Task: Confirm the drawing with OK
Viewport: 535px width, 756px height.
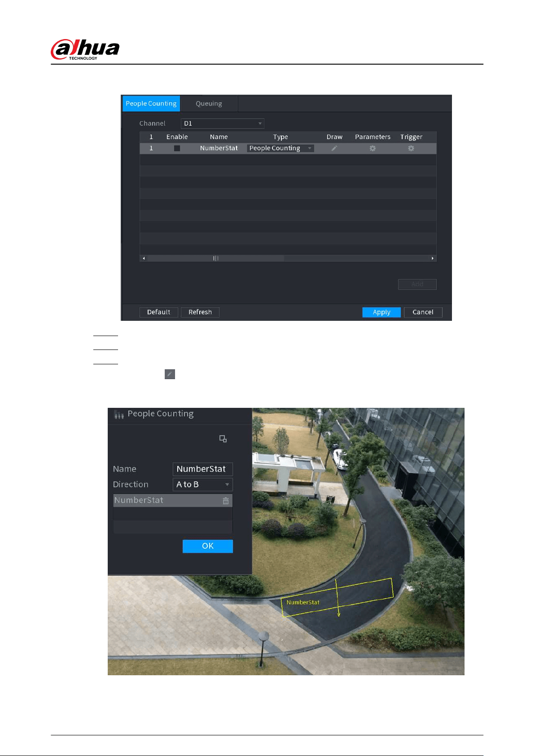Action: pos(208,546)
